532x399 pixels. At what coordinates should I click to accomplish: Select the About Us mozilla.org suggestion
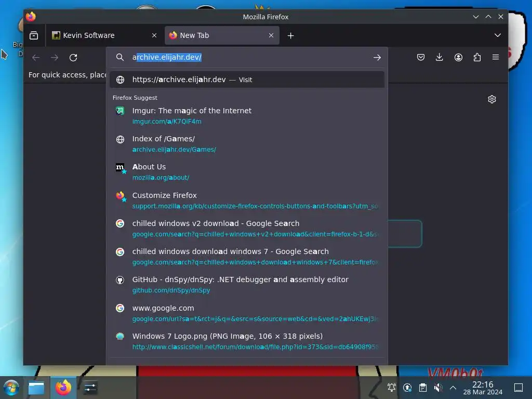(247, 172)
